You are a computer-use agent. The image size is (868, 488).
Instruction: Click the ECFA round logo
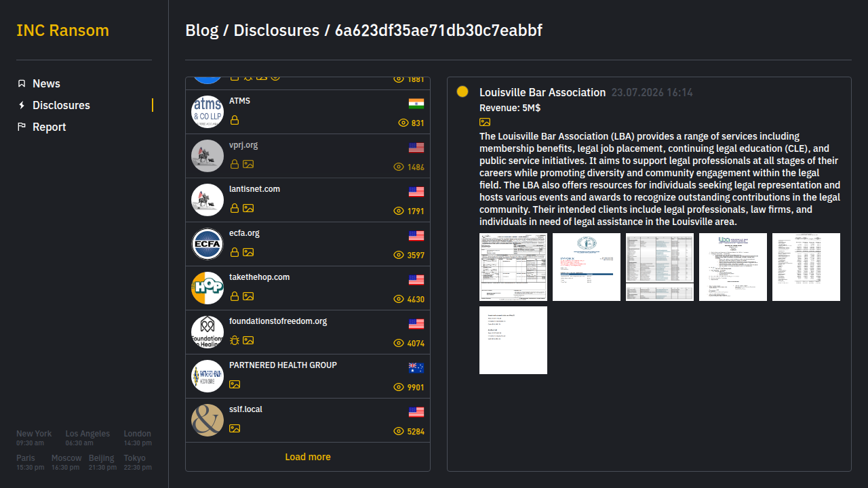208,244
